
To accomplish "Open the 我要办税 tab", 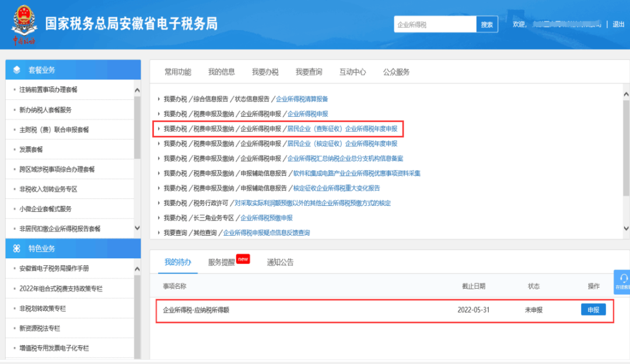I will (x=265, y=72).
